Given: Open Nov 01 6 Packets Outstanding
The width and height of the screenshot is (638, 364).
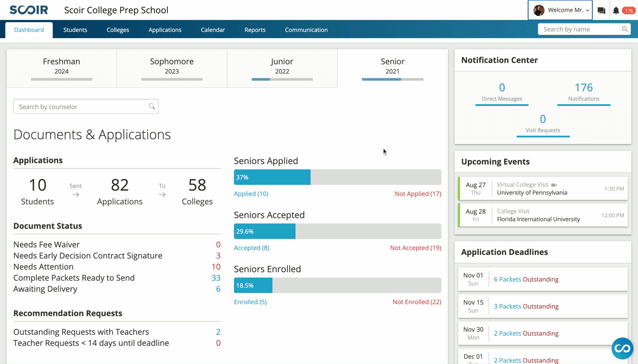Looking at the screenshot, I should click(543, 279).
